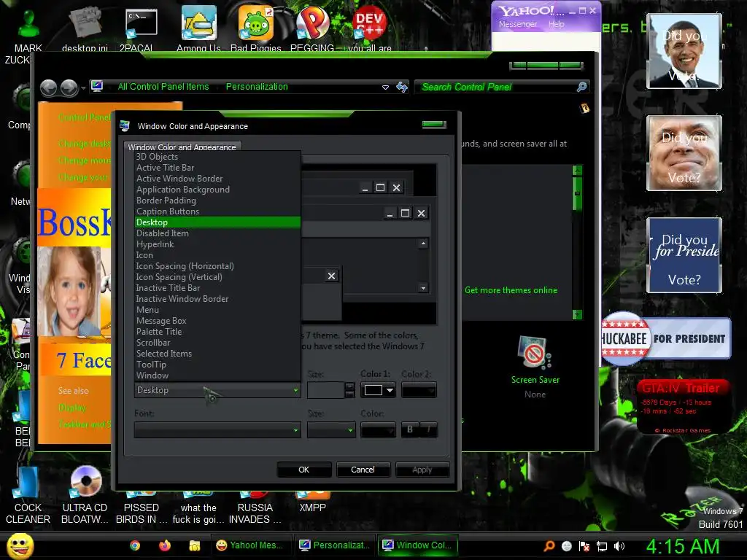Toggle the Bold font button

[x=410, y=430]
